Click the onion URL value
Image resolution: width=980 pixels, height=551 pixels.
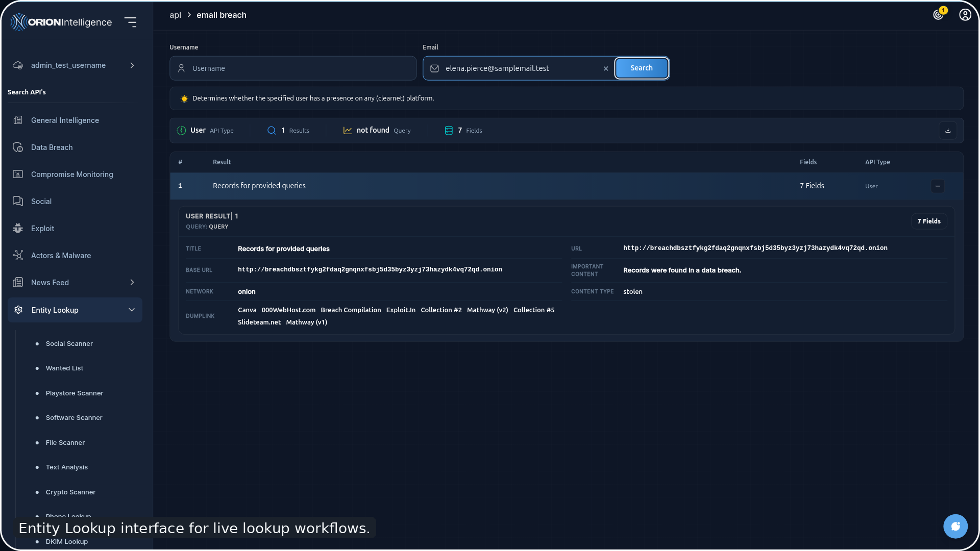(x=755, y=248)
